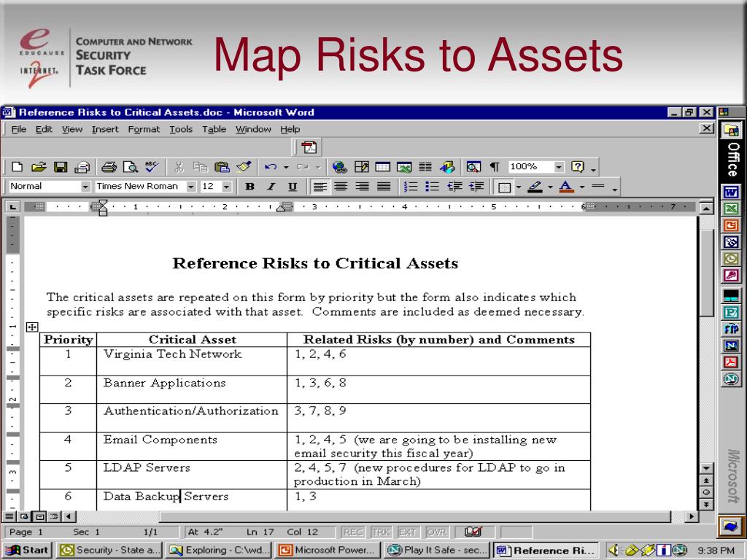
Task: Open the font size 12 dropdown
Action: [227, 187]
